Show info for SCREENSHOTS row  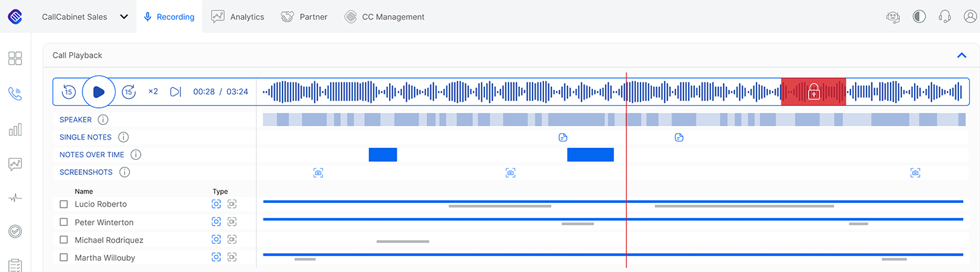pos(124,172)
